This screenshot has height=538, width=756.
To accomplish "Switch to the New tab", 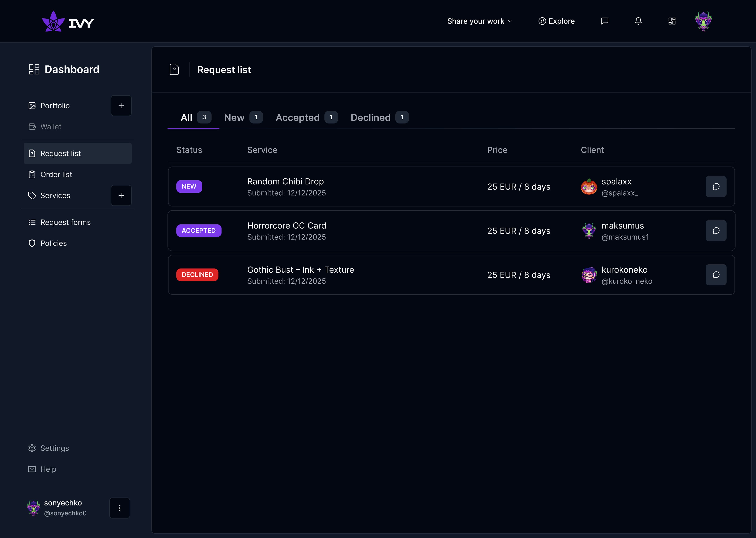I will pos(243,117).
